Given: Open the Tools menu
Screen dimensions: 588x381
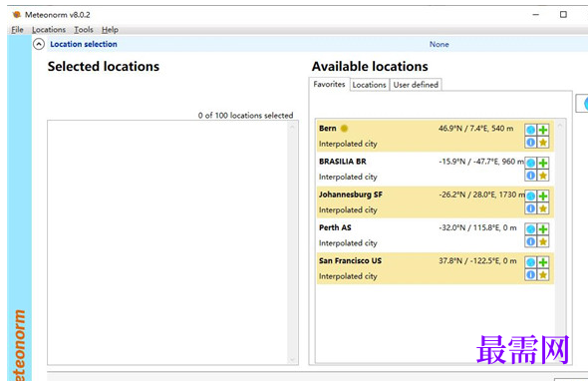Looking at the screenshot, I should (x=84, y=30).
